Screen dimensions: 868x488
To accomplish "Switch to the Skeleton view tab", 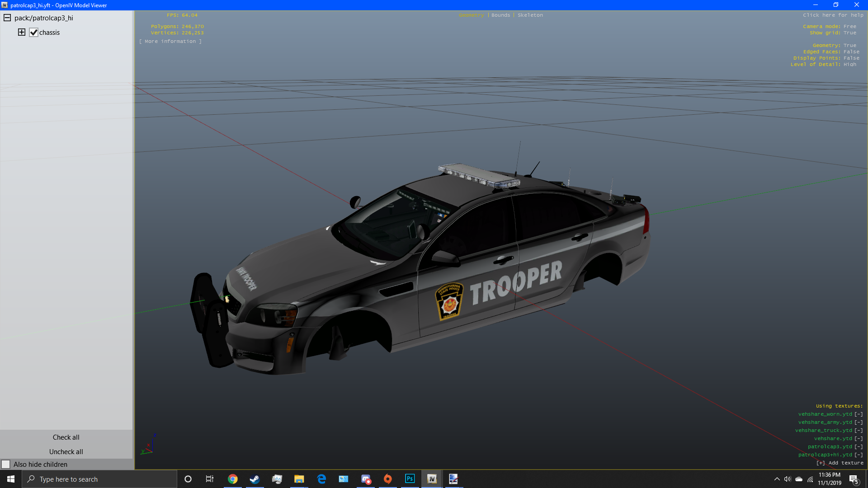I will pos(530,15).
